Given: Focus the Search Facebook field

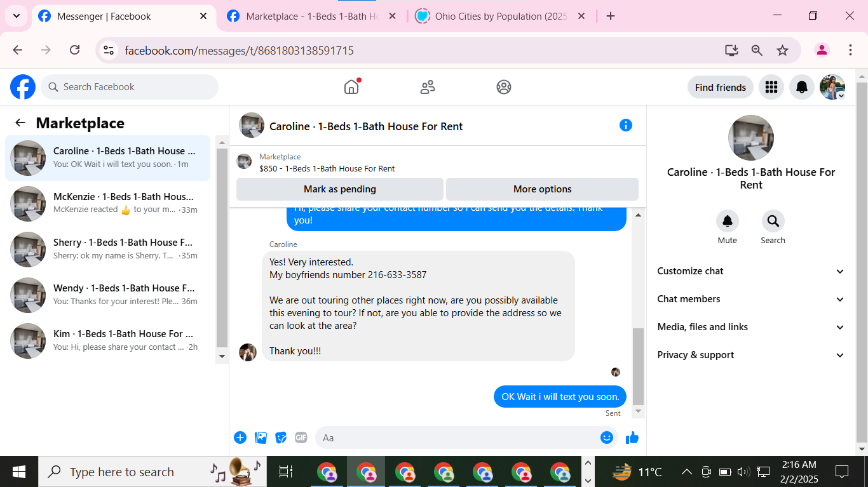Looking at the screenshot, I should pos(130,87).
